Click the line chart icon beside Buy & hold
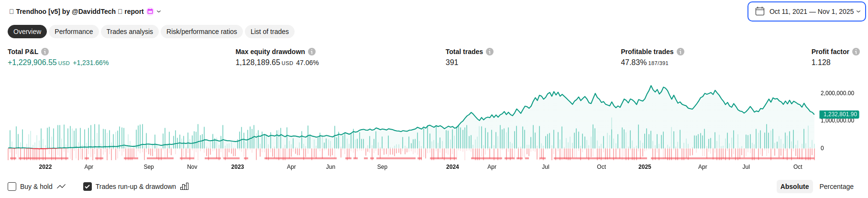The height and width of the screenshot is (198, 868). (x=61, y=187)
